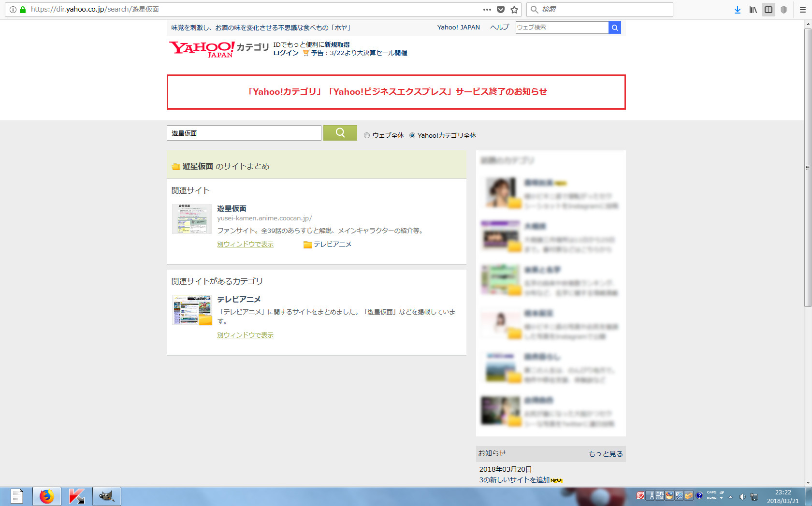Open the 遊星仮面 site title link
The height and width of the screenshot is (506, 812).
(232, 208)
